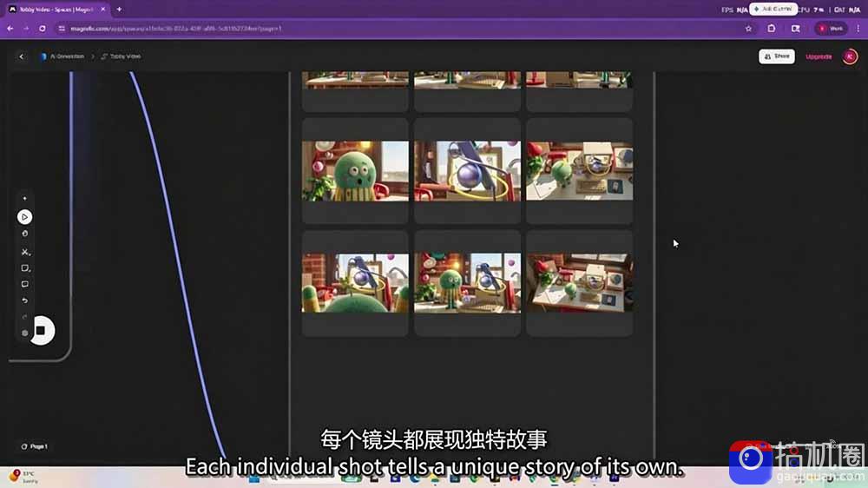Choose the scissors cut tool
868x488 pixels.
(25, 252)
